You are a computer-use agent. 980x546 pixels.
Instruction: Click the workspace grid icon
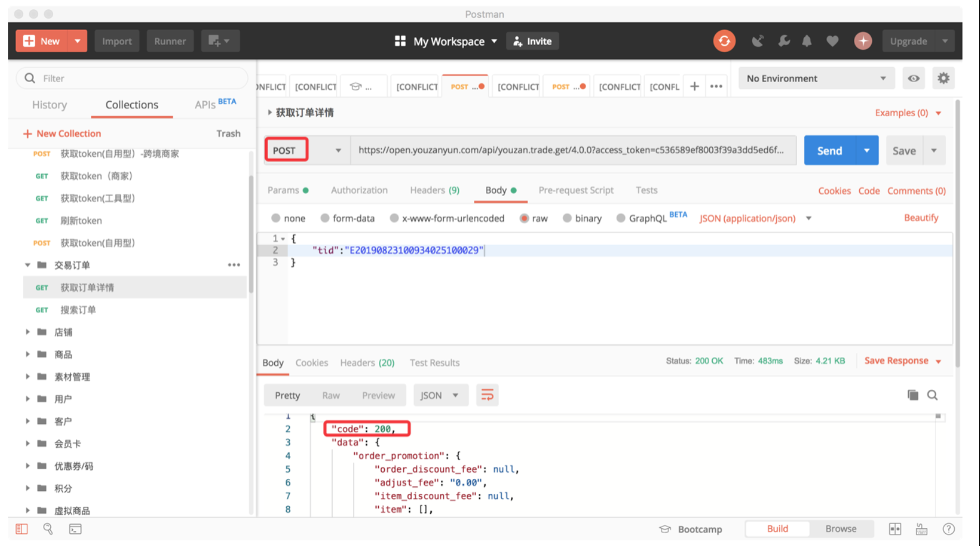point(400,41)
